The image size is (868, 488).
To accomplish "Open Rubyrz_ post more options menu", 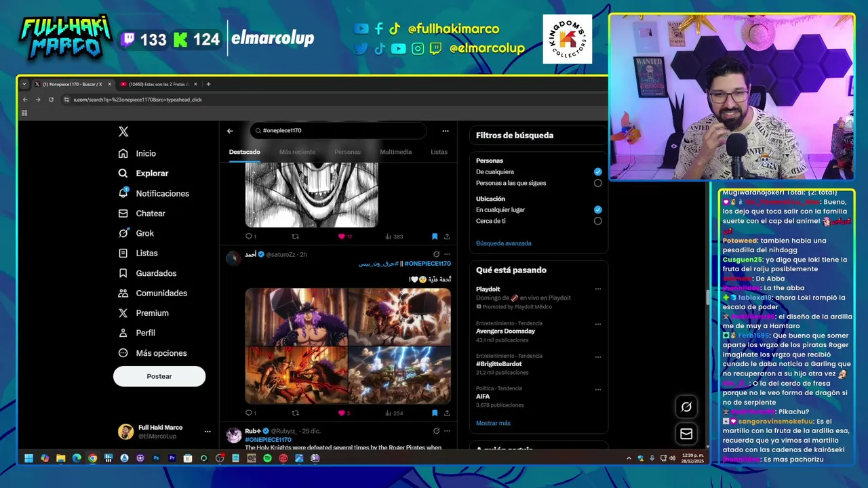I will pyautogui.click(x=447, y=431).
